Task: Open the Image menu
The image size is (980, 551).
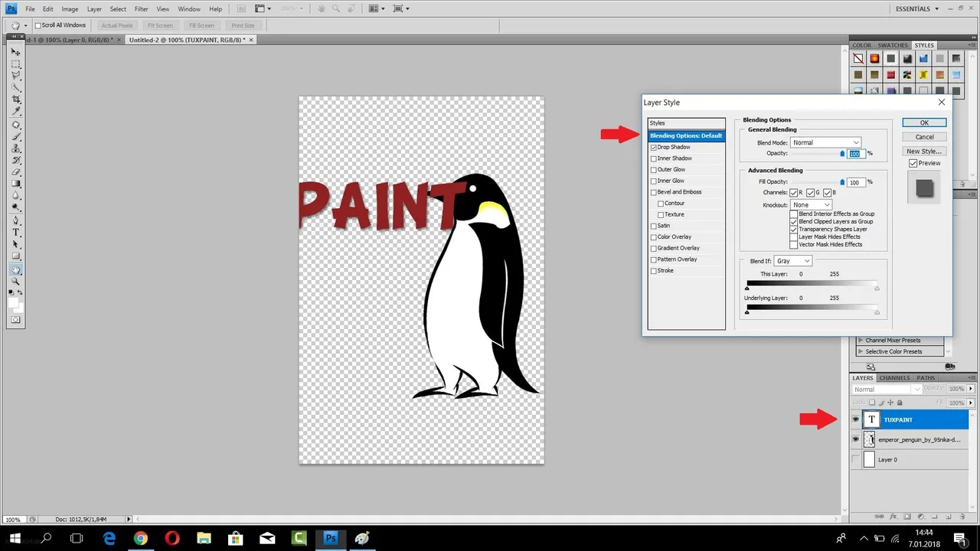Action: tap(70, 9)
